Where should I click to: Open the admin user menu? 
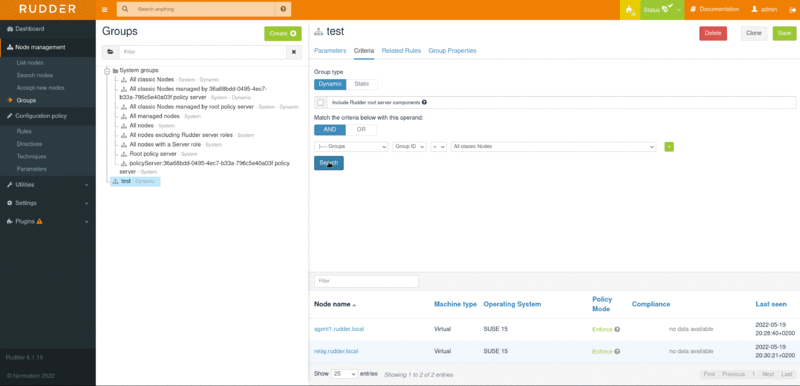coord(764,9)
